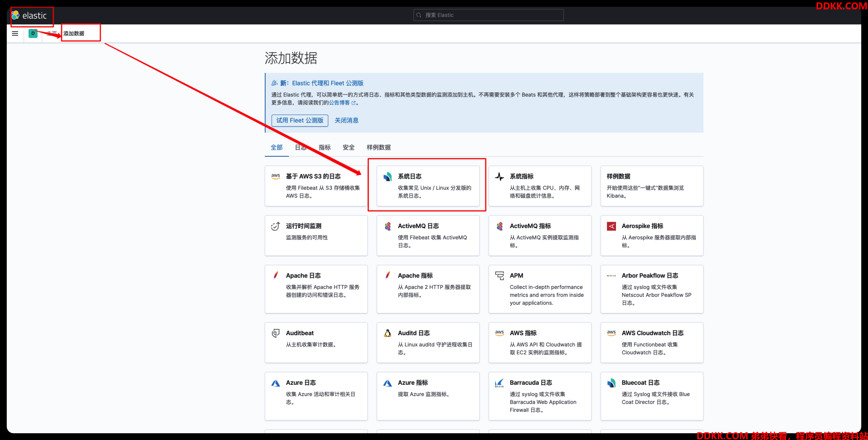Click the Arbor Peakflow 日志 title
The height and width of the screenshot is (440, 868).
pyautogui.click(x=650, y=275)
